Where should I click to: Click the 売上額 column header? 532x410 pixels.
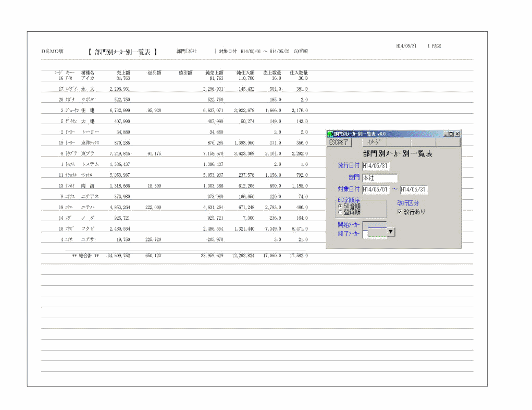click(123, 73)
